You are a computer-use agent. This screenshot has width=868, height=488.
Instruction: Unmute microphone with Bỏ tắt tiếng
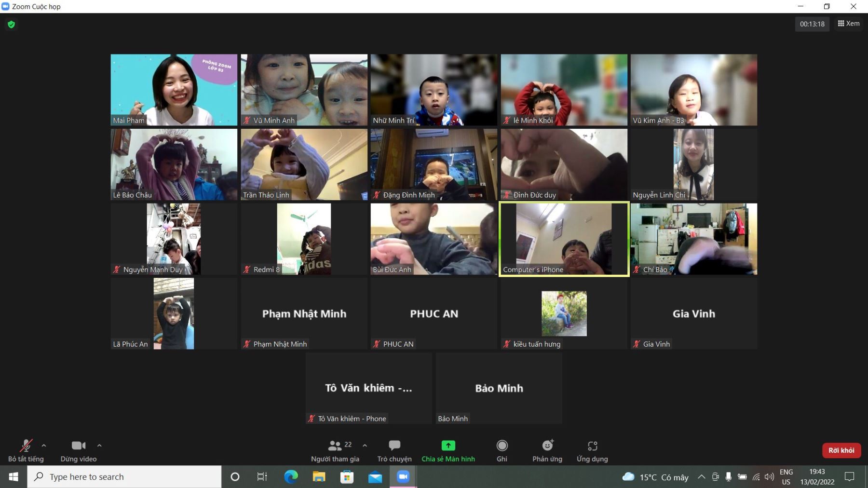tap(26, 450)
